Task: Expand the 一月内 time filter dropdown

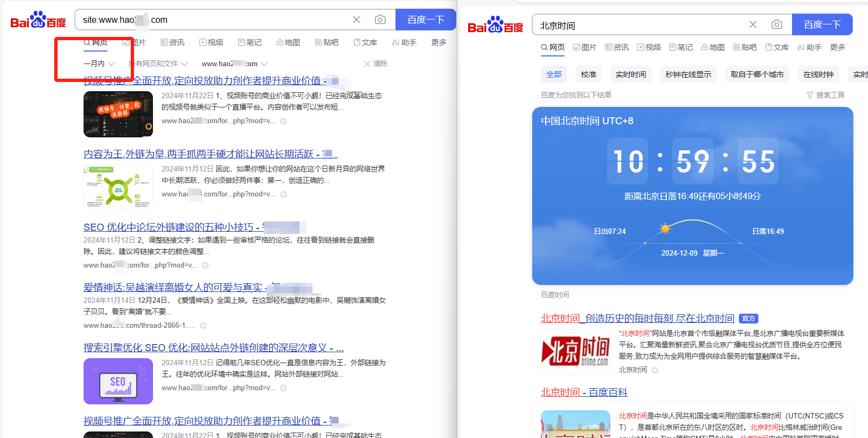Action: click(99, 64)
